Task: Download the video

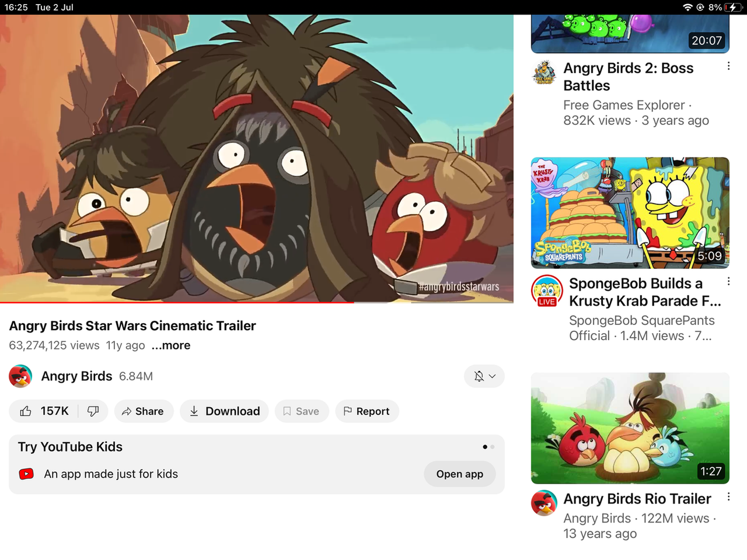Action: pos(224,411)
